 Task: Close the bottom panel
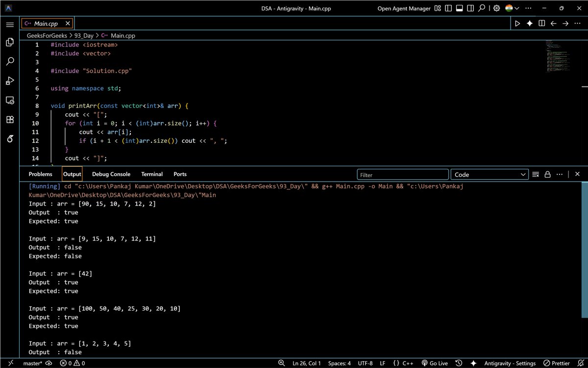tap(577, 174)
